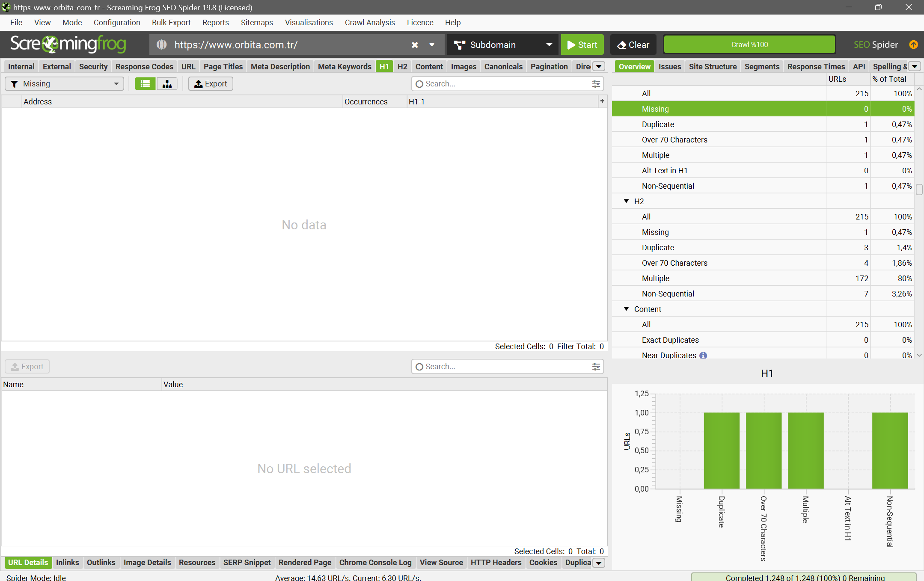924x581 pixels.
Task: Export the H1 filtered data
Action: coord(211,84)
